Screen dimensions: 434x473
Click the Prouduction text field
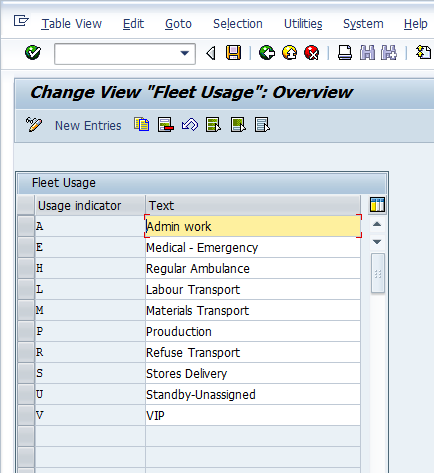[253, 331]
